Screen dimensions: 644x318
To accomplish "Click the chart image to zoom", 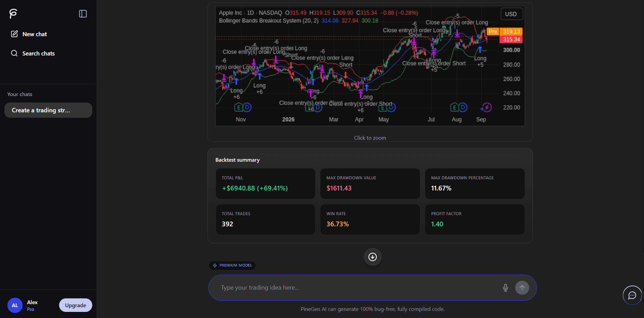I will click(370, 66).
